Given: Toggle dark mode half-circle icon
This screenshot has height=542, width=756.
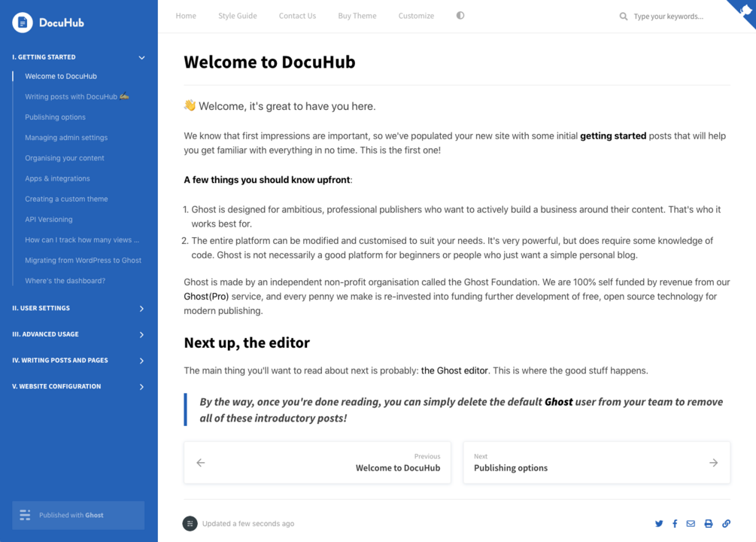Looking at the screenshot, I should point(460,16).
